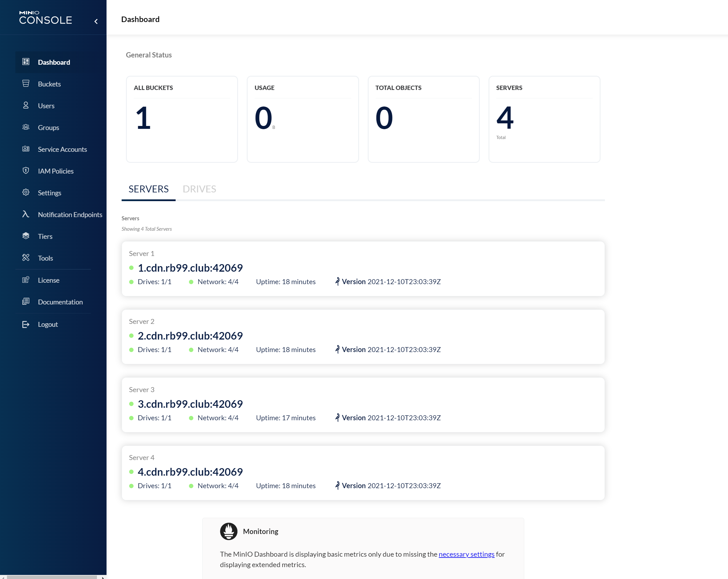Screen dimensions: 728x579
Task: Open Documentation via its book icon
Action: coord(26,302)
